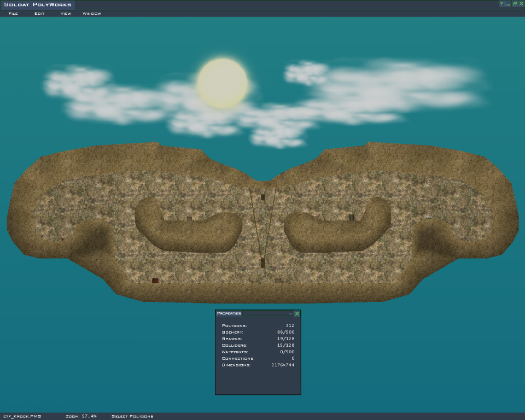Image resolution: width=525 pixels, height=420 pixels.
Task: Open the Window menu
Action: pos(92,14)
